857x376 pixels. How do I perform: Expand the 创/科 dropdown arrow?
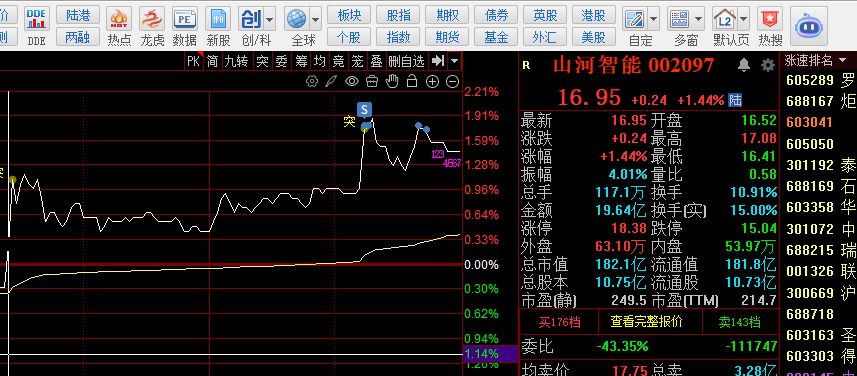click(269, 20)
